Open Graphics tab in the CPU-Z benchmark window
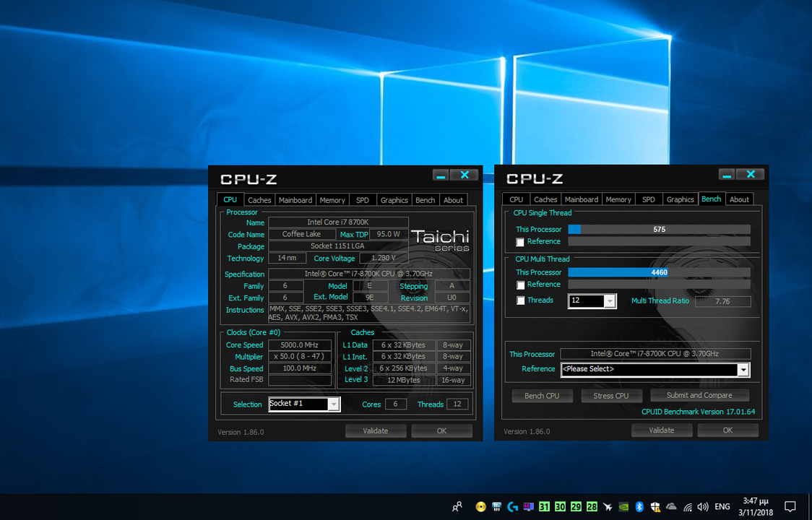The width and height of the screenshot is (812, 520). coord(681,199)
